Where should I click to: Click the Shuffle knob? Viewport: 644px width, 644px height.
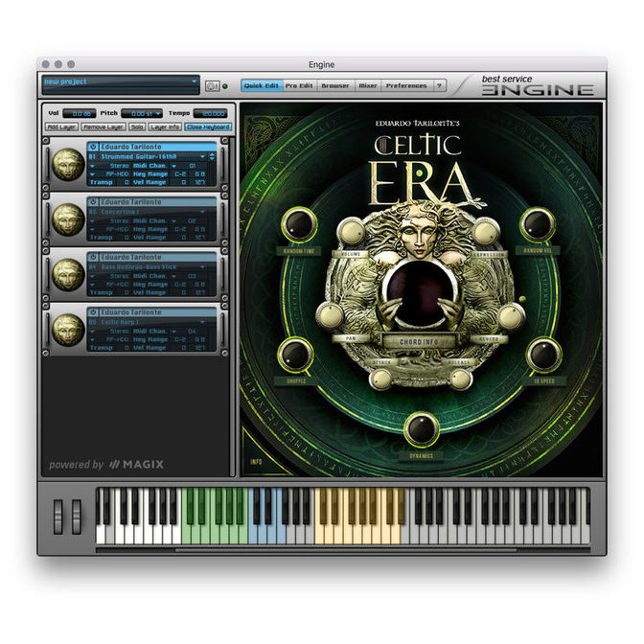tap(295, 355)
